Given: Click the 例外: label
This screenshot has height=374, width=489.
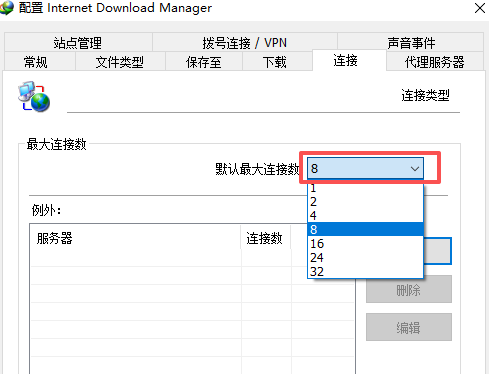Looking at the screenshot, I should point(46,210).
